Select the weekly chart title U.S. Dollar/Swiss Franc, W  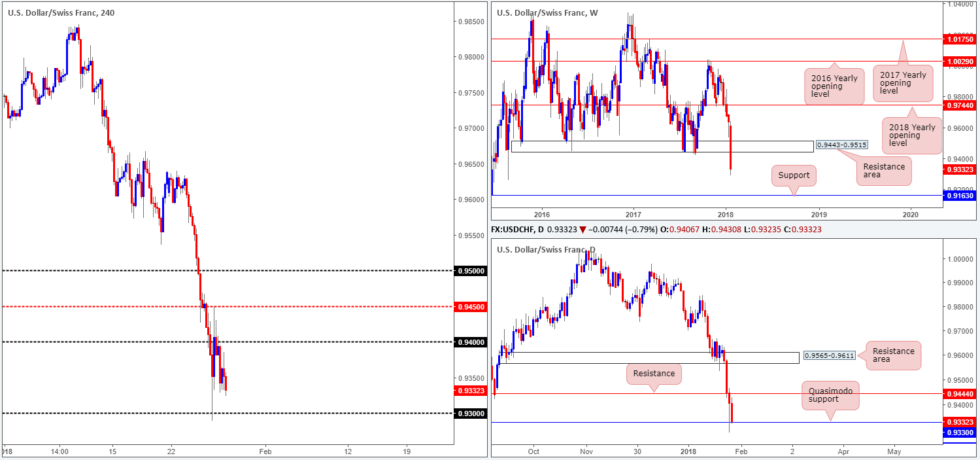click(x=547, y=12)
